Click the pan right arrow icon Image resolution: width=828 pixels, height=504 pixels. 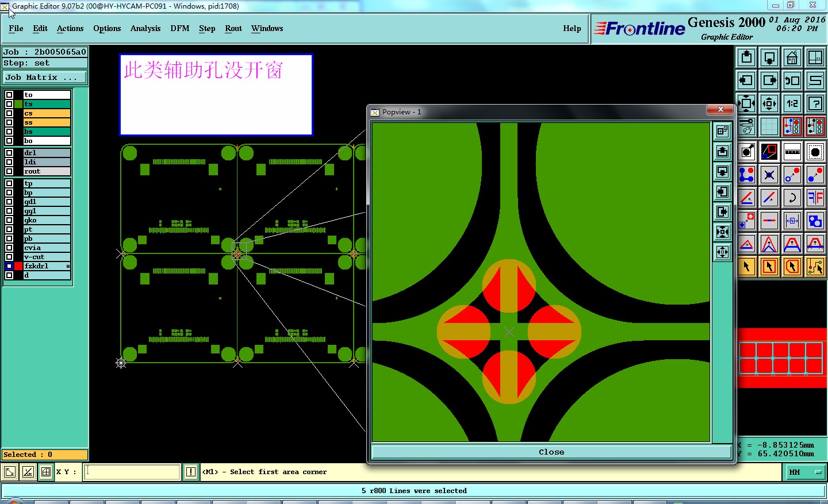[769, 80]
